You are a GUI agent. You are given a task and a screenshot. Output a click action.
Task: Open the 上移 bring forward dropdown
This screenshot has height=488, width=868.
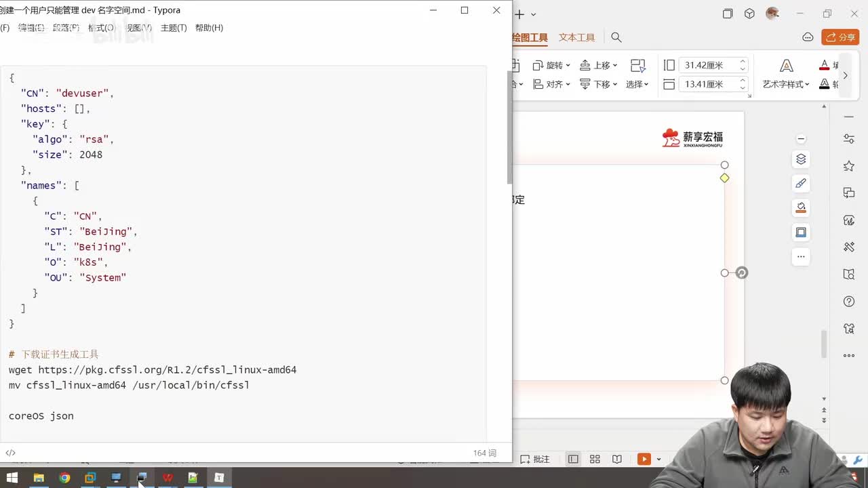(598, 65)
